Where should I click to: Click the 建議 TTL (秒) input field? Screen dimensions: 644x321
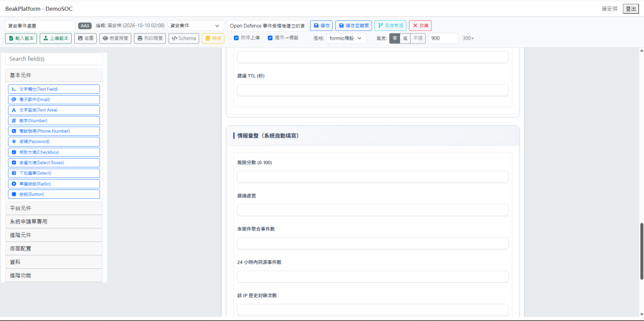click(x=372, y=91)
